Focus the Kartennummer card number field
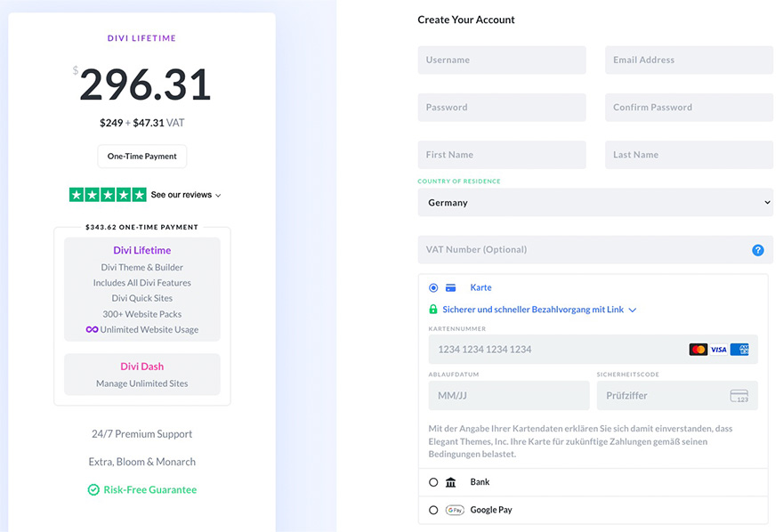Viewport: 783px width, 532px height. tap(556, 350)
